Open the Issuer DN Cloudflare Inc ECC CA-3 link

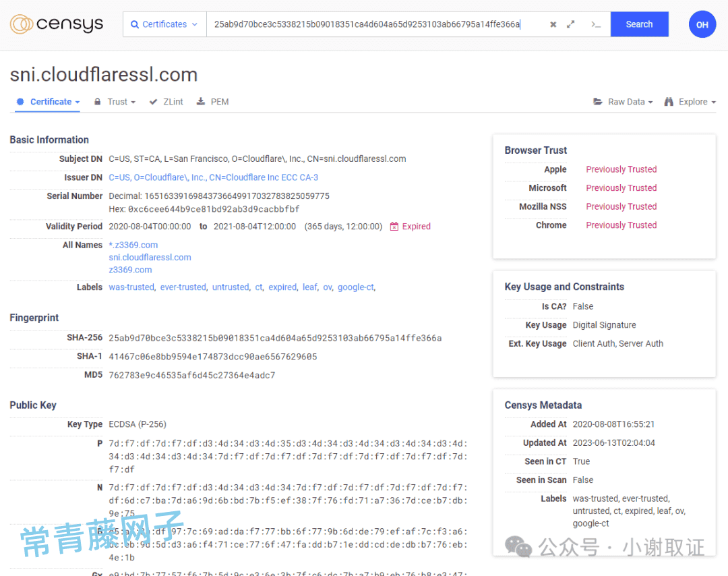tap(214, 177)
